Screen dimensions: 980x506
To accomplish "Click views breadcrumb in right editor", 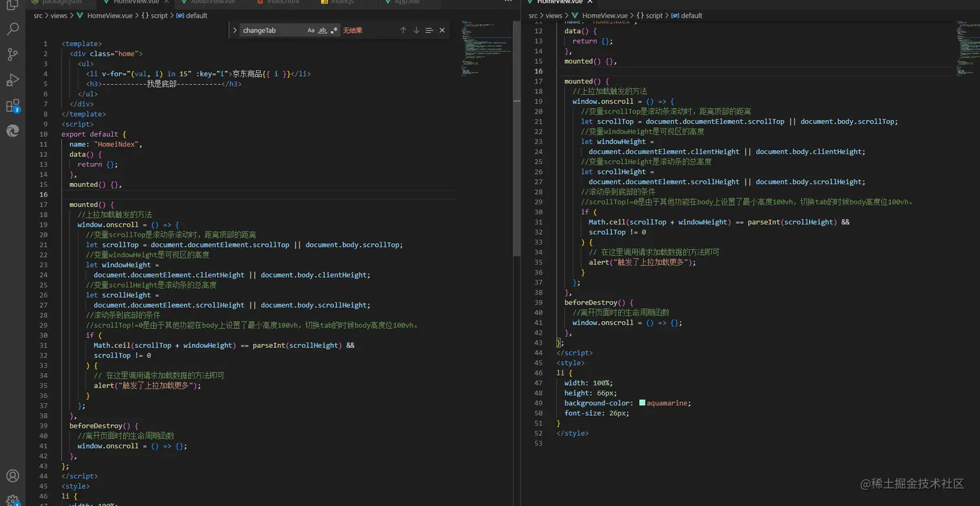I will coord(555,16).
